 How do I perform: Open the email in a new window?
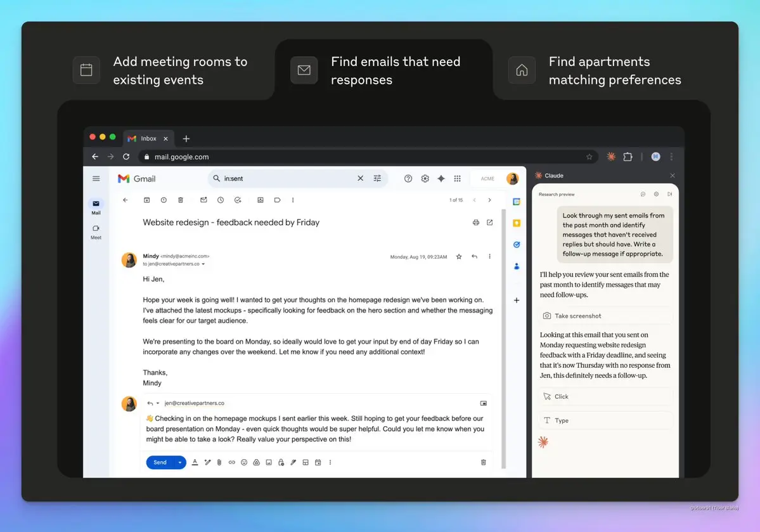tap(489, 223)
